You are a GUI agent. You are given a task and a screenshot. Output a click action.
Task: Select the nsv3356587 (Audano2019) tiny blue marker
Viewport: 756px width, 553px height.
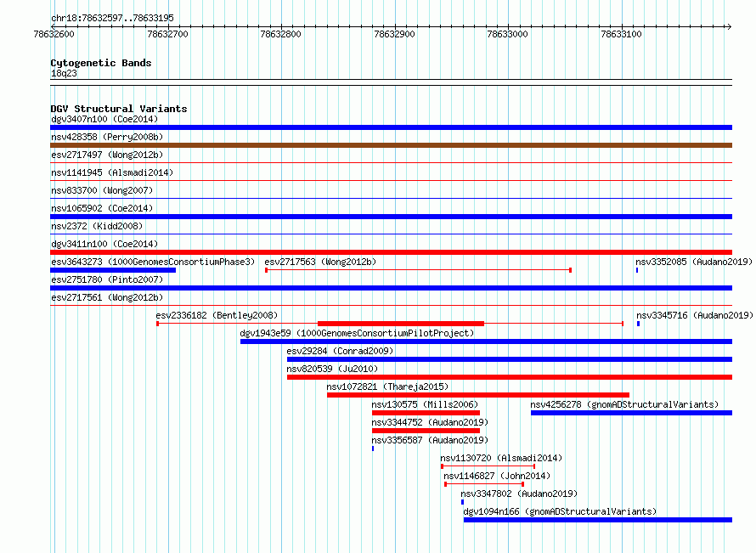373,449
